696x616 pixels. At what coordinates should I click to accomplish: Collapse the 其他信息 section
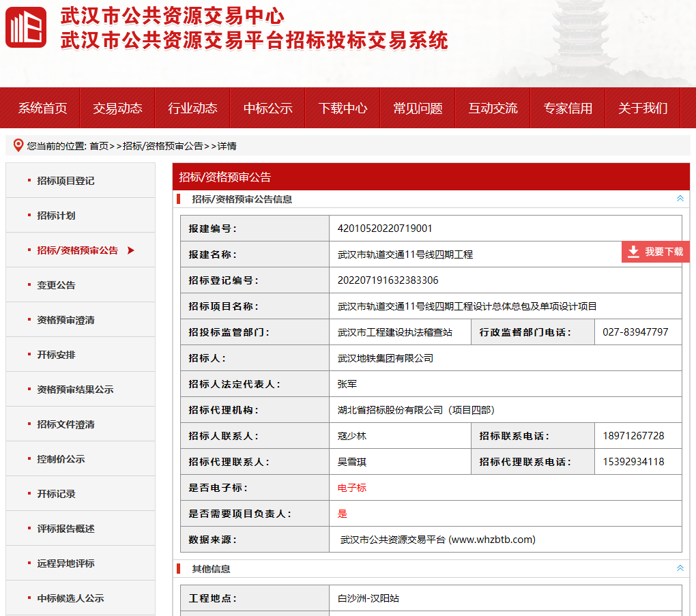coord(680,568)
